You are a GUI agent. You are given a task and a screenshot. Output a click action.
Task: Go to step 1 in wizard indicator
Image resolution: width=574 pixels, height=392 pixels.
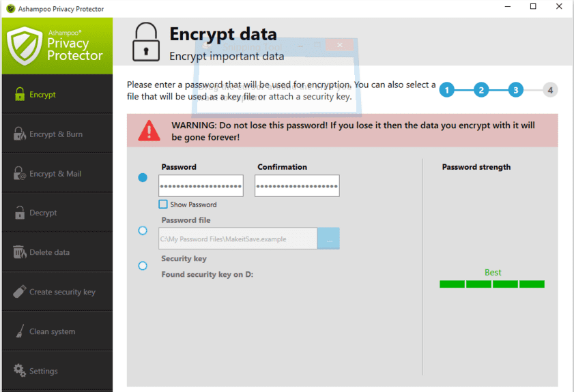(x=447, y=90)
